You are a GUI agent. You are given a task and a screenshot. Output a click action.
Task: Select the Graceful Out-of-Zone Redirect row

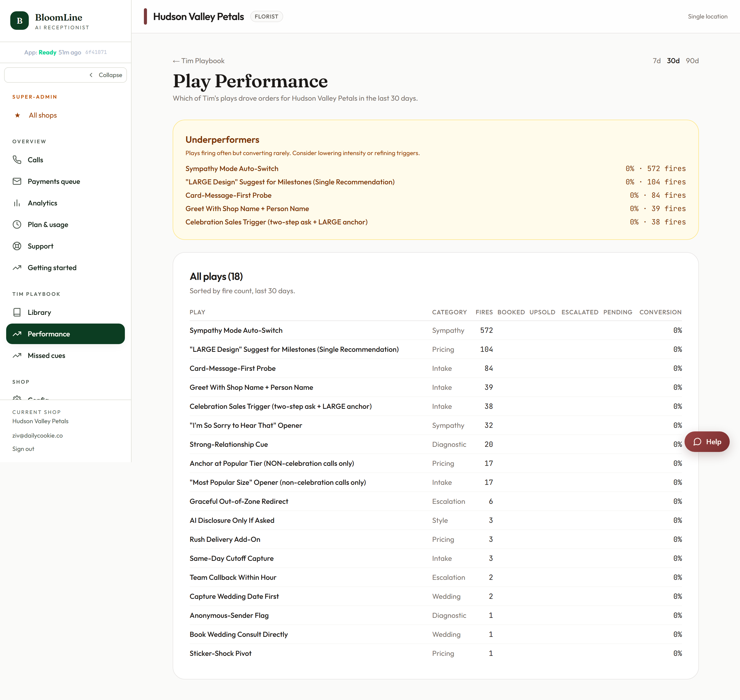coord(436,502)
